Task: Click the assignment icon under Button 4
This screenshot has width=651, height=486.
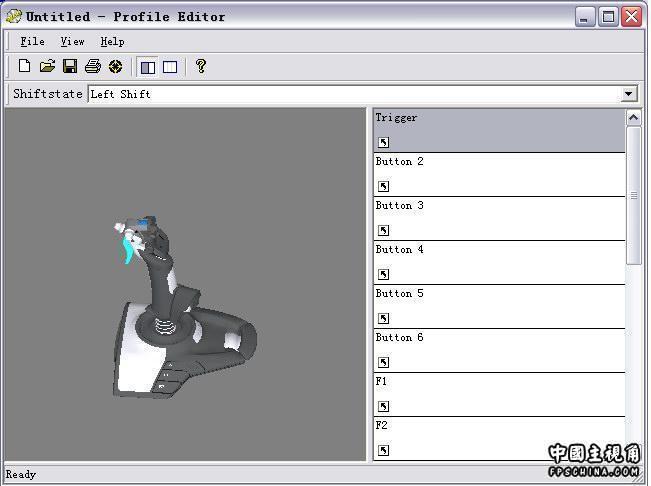Action: pyautogui.click(x=383, y=274)
